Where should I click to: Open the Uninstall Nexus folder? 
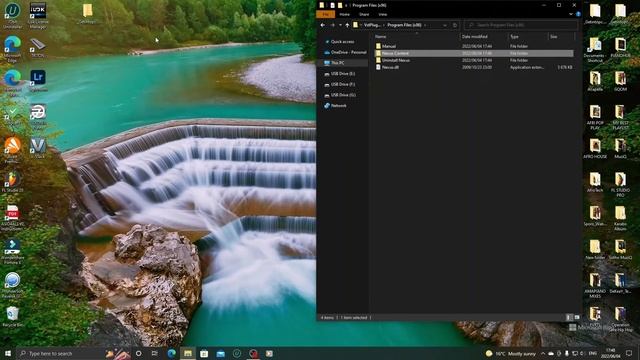pyautogui.click(x=396, y=60)
